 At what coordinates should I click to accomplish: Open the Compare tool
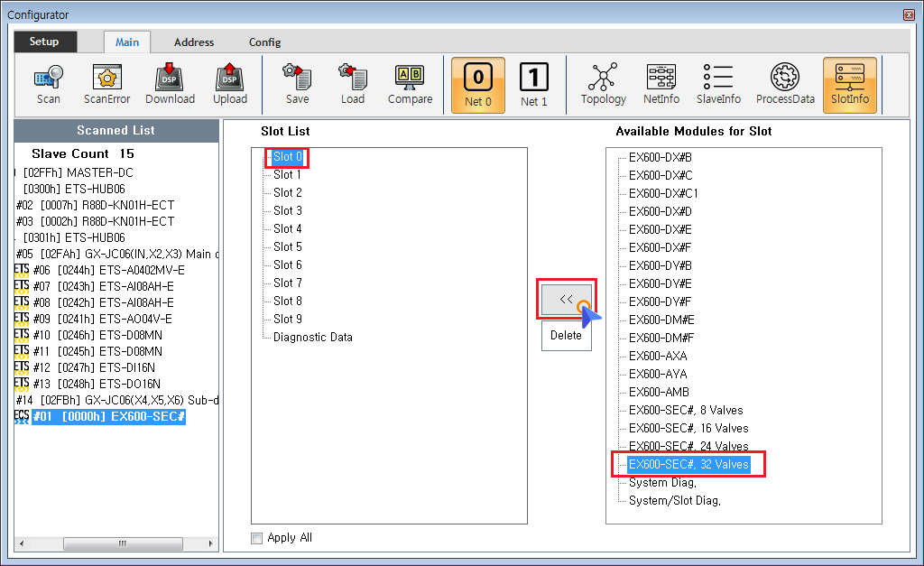point(411,85)
